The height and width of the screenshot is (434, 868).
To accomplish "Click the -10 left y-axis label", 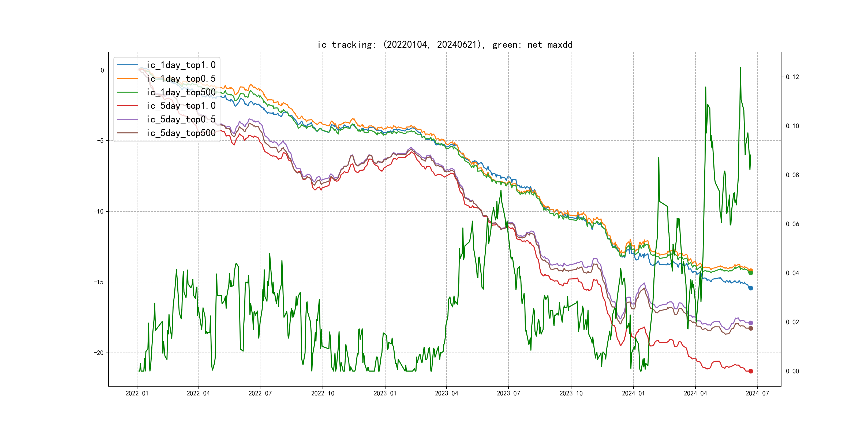I will coord(98,211).
